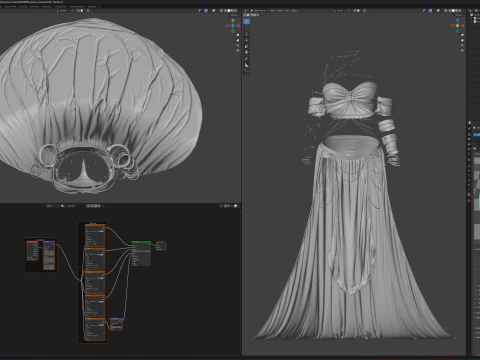Click red X axis on hat viewport gizmo
This screenshot has width=480, height=360.
pyautogui.click(x=238, y=26)
